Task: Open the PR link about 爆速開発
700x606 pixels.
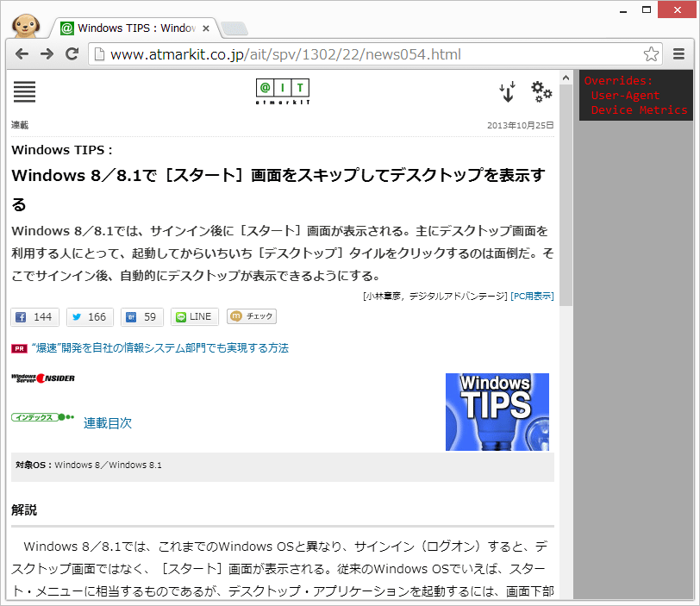Action: pos(159,348)
